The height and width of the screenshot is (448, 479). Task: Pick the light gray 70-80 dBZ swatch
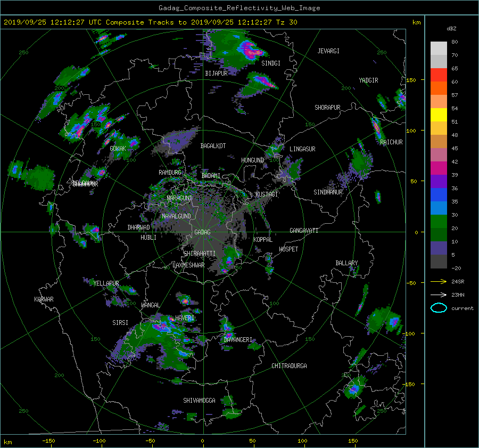[x=439, y=48]
